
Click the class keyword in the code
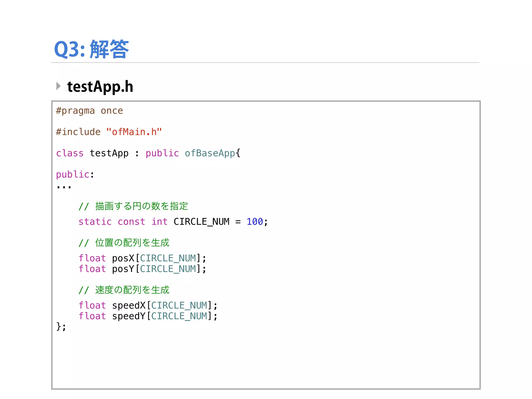coord(70,153)
